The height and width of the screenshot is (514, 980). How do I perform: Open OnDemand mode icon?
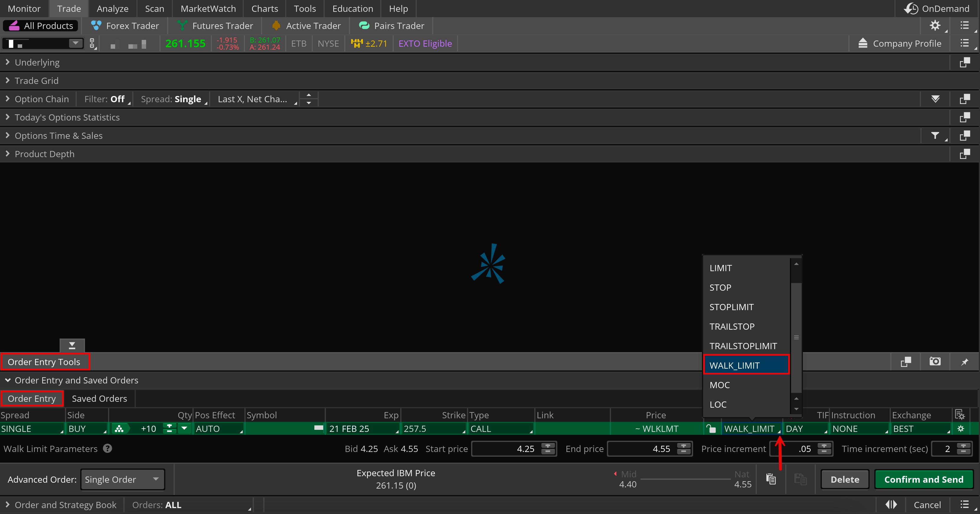pyautogui.click(x=911, y=8)
